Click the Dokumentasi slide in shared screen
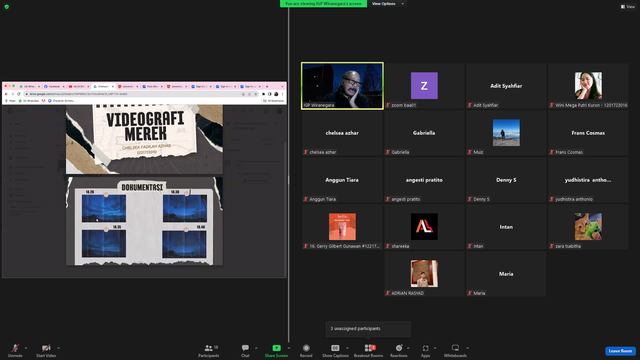This screenshot has width=640, height=360. click(144, 221)
